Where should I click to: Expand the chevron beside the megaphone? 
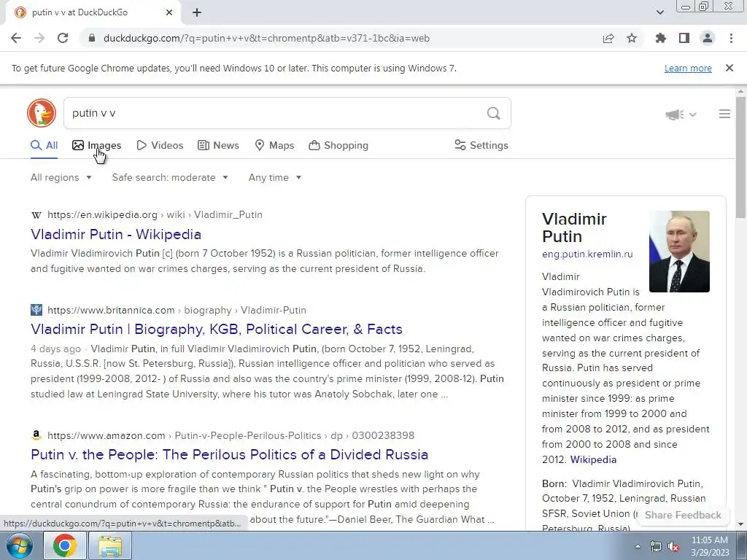(693, 114)
